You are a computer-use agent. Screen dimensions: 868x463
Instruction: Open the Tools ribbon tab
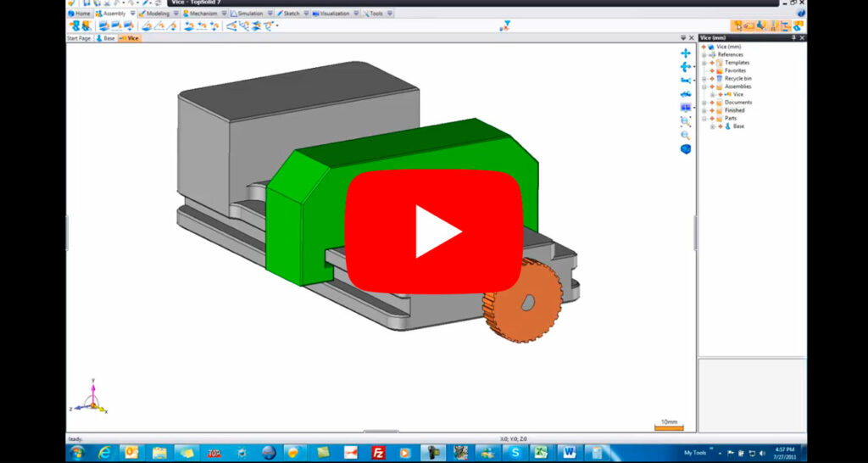point(373,14)
